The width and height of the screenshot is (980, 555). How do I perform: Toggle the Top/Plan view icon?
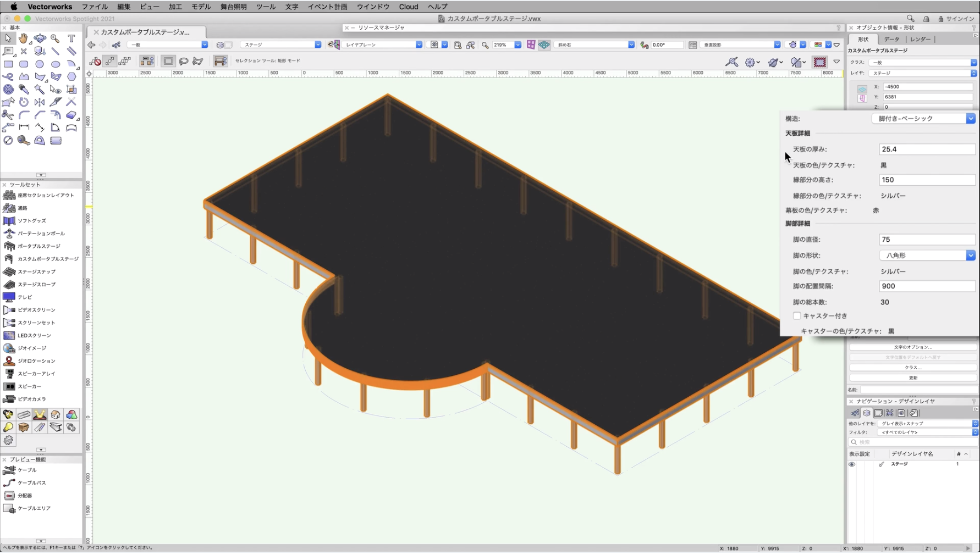[x=531, y=45]
